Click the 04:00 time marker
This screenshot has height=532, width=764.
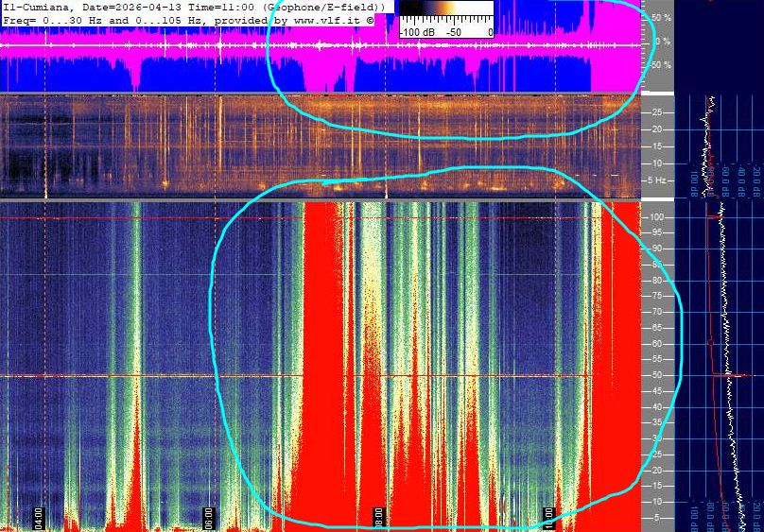click(39, 517)
